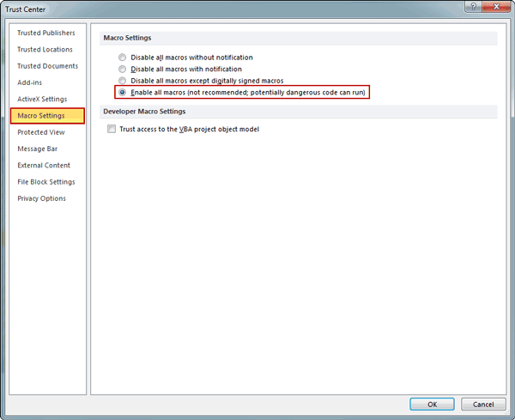Image resolution: width=515 pixels, height=420 pixels.
Task: Confirm with the OK button
Action: click(432, 405)
